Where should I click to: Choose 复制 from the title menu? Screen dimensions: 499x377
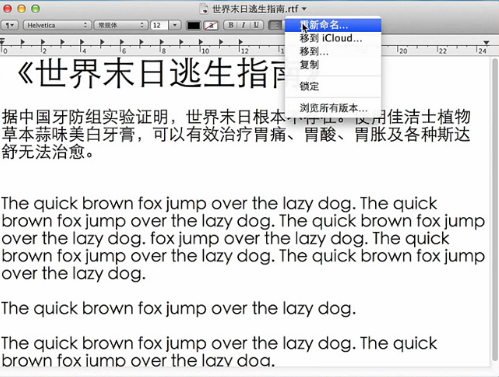(x=333, y=65)
